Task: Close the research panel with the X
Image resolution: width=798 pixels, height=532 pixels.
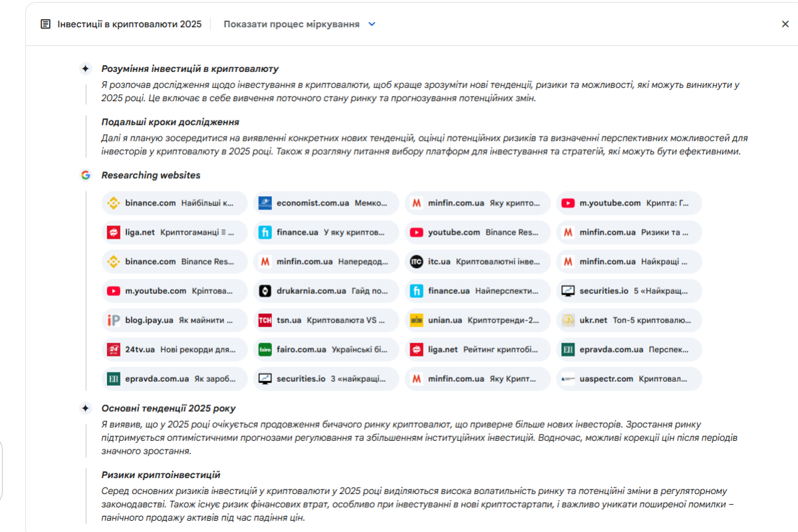Action: [x=785, y=24]
